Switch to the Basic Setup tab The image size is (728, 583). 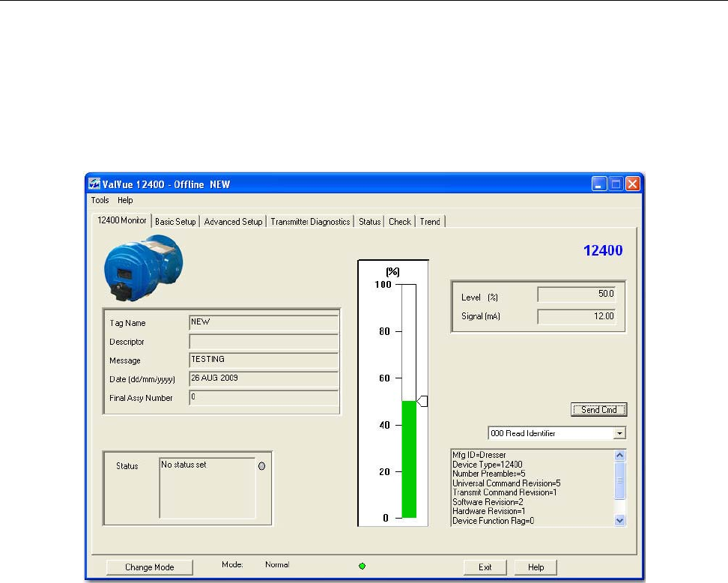[x=175, y=222]
